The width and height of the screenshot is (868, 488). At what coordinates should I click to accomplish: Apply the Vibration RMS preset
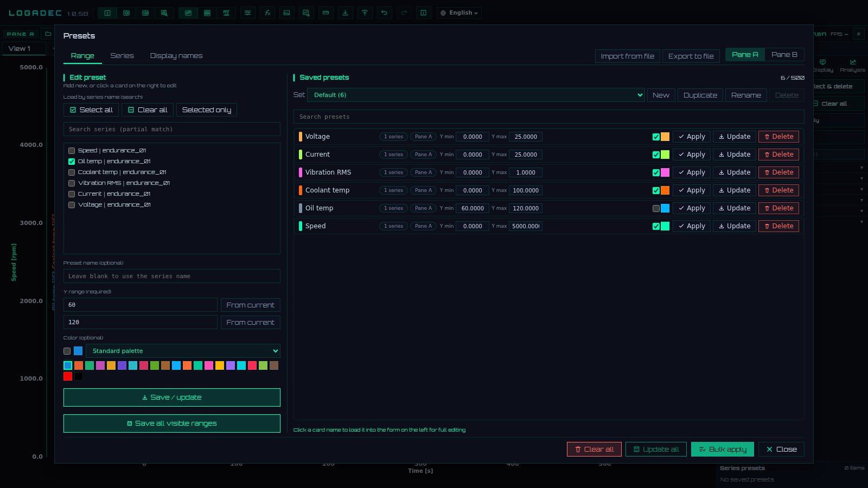[692, 172]
